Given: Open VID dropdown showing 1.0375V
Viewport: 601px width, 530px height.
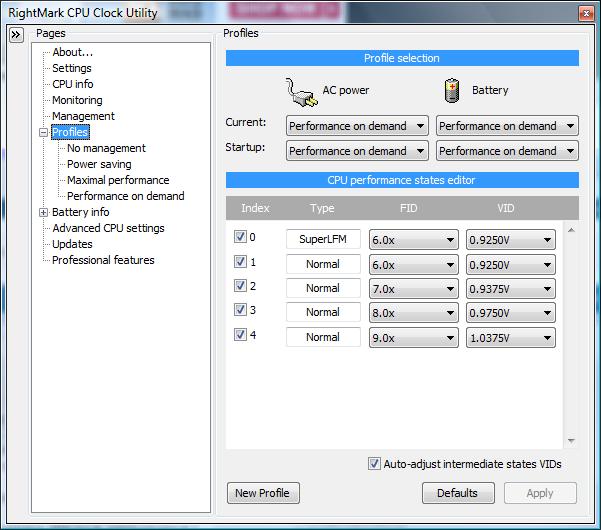Looking at the screenshot, I should pos(511,338).
